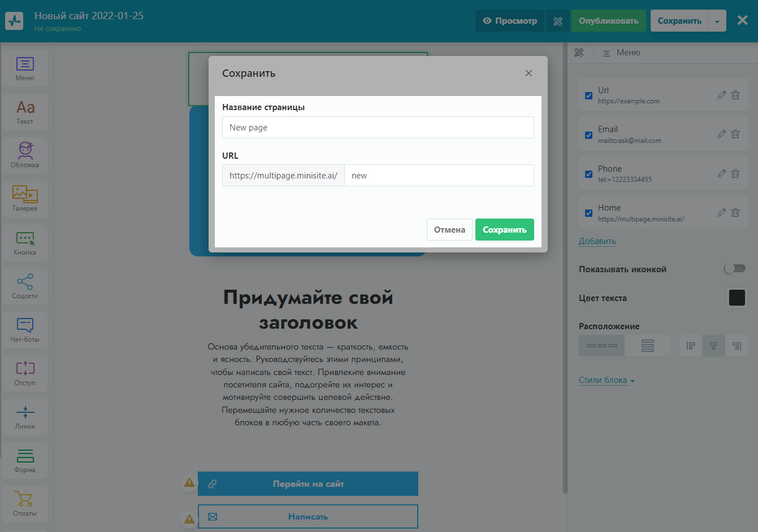Align menu to the right
The width and height of the screenshot is (758, 532).
737,346
